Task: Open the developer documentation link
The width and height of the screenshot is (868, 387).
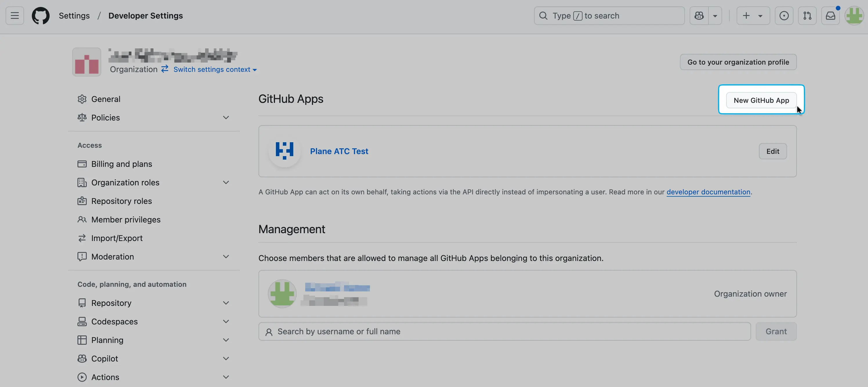Action: 708,192
